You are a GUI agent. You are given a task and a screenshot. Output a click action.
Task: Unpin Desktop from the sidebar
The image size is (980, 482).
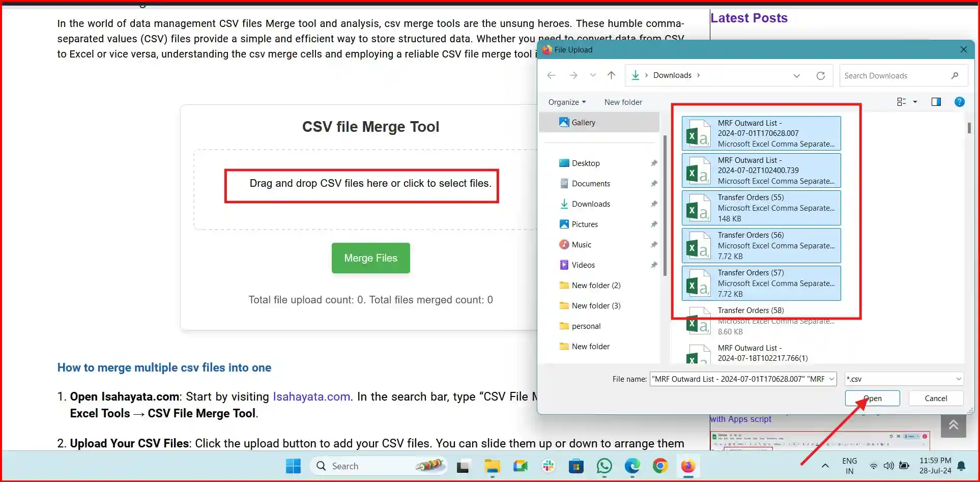[x=654, y=163]
